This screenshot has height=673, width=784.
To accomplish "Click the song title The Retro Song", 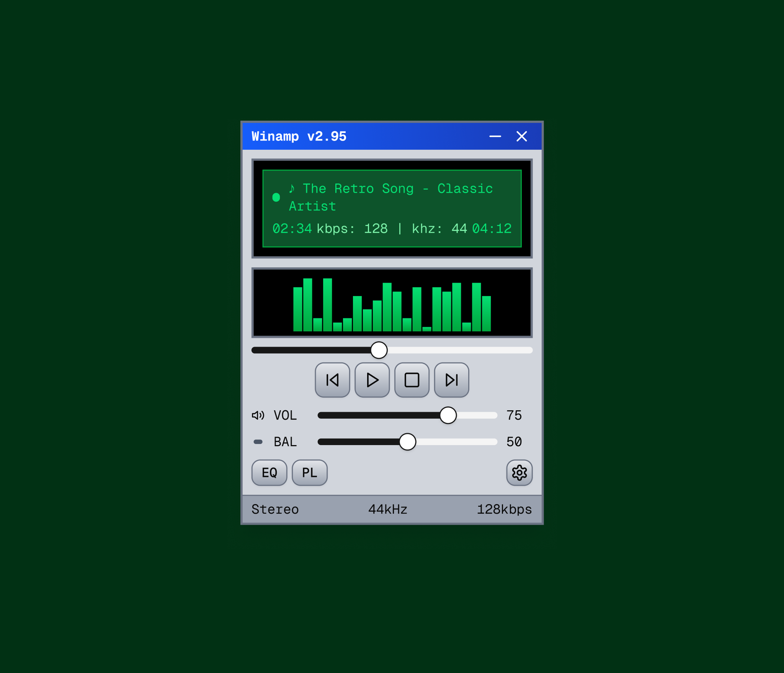I will 358,188.
